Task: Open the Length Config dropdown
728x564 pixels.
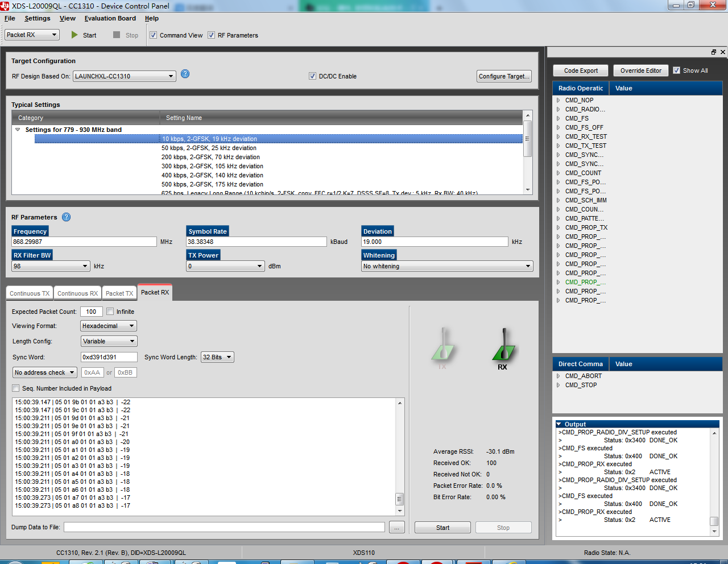Action: tap(109, 341)
